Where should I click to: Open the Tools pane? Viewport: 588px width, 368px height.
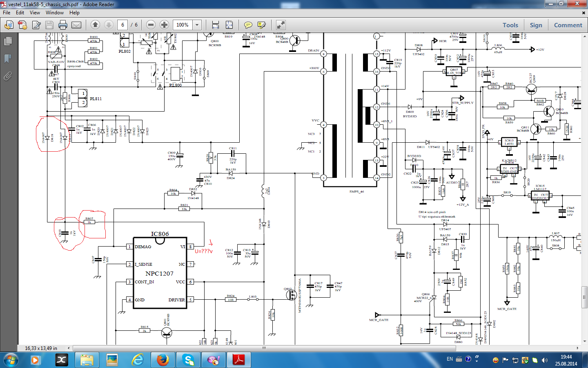tap(510, 25)
